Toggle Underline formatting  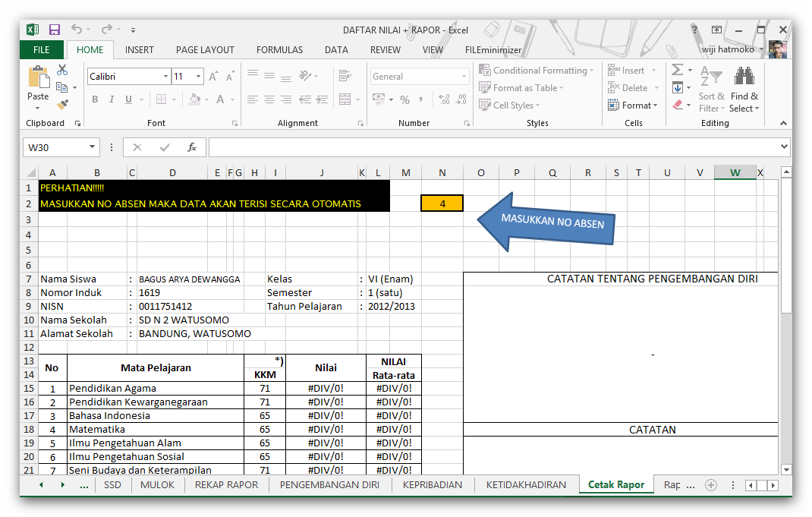[x=128, y=99]
